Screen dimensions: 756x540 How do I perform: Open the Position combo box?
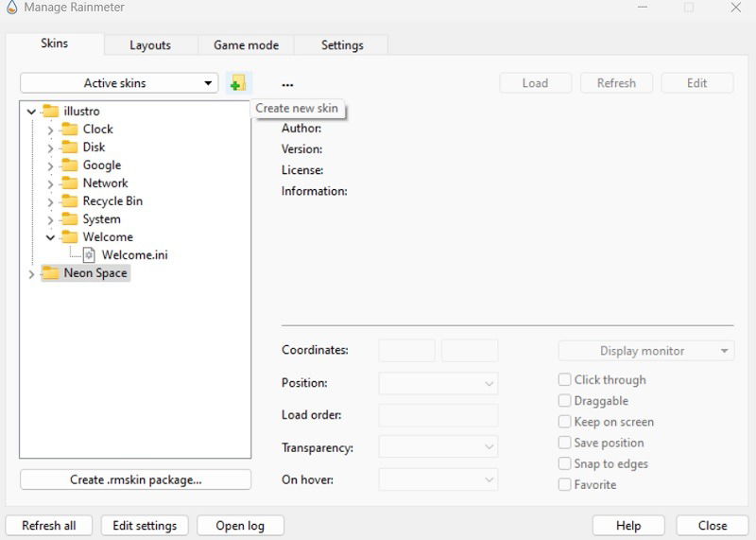[x=438, y=384]
